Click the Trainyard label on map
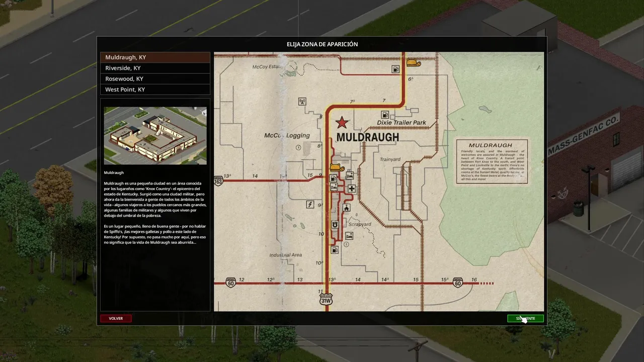 [x=390, y=159]
